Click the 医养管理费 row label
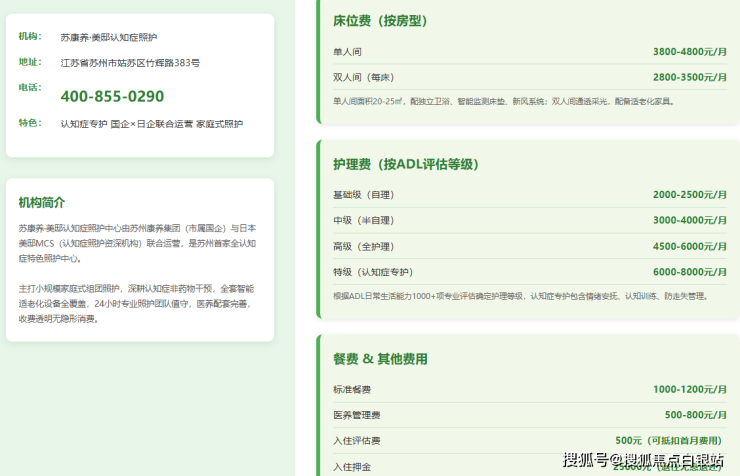This screenshot has width=740, height=476. 357,415
